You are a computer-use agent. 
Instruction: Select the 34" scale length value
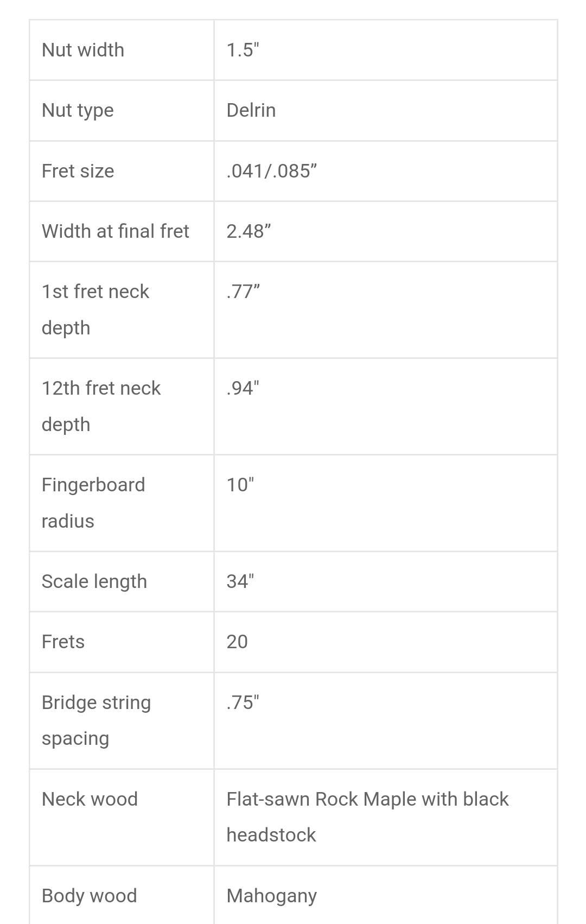coord(240,581)
